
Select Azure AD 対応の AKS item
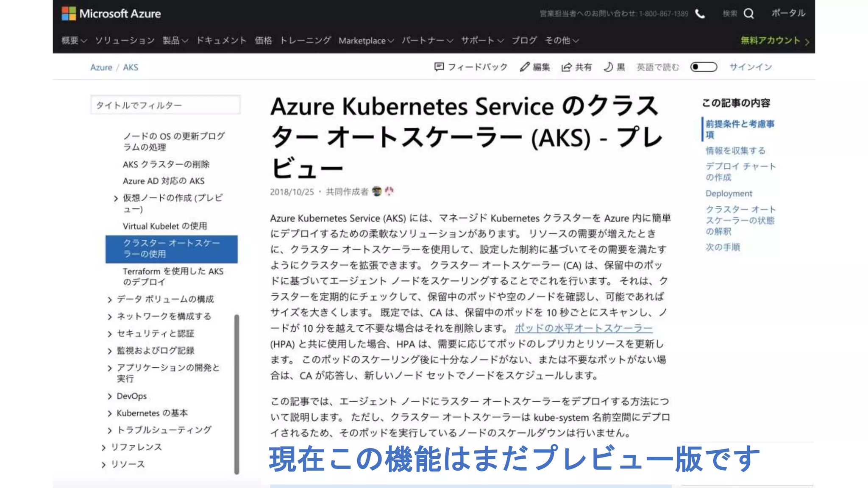163,181
